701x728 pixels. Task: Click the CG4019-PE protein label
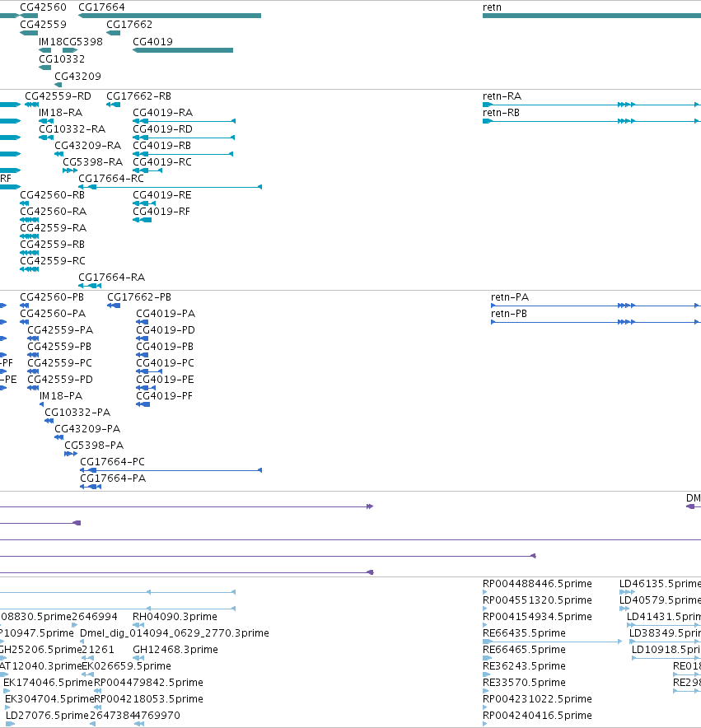(166, 380)
